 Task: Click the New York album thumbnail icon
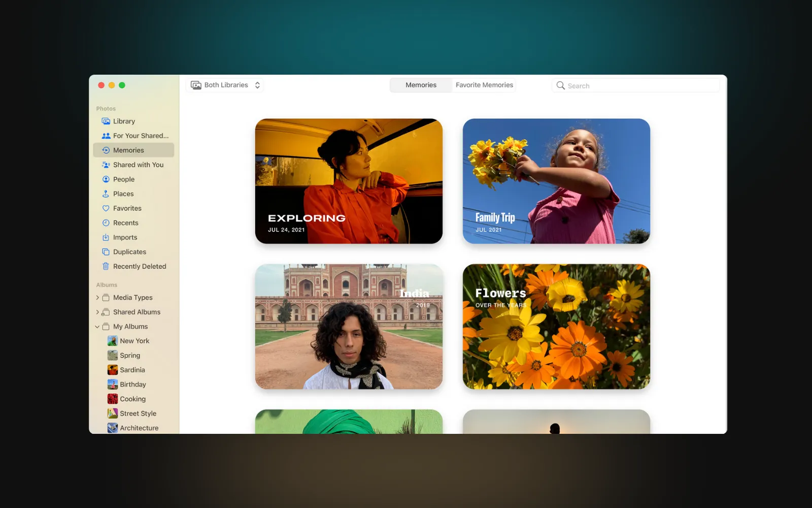click(x=113, y=341)
